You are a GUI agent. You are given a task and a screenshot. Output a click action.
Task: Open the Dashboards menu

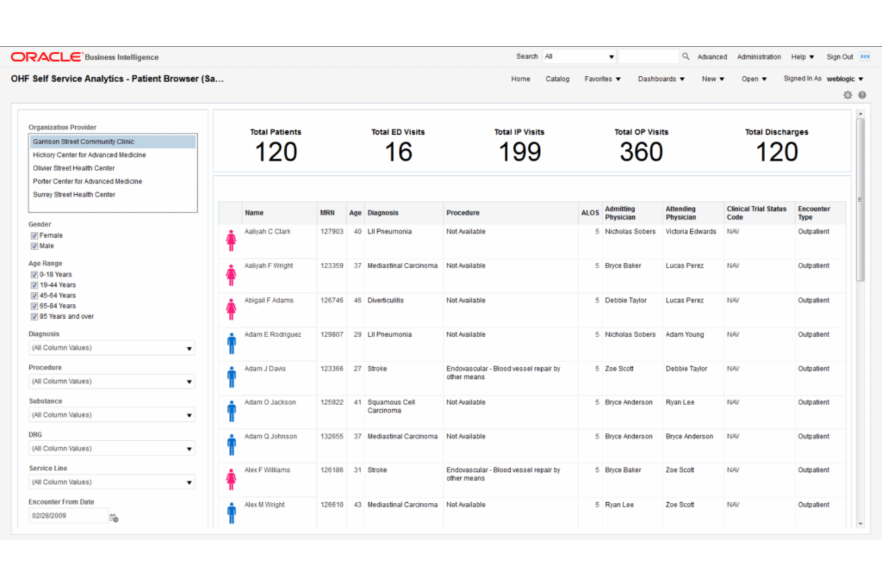(x=661, y=79)
